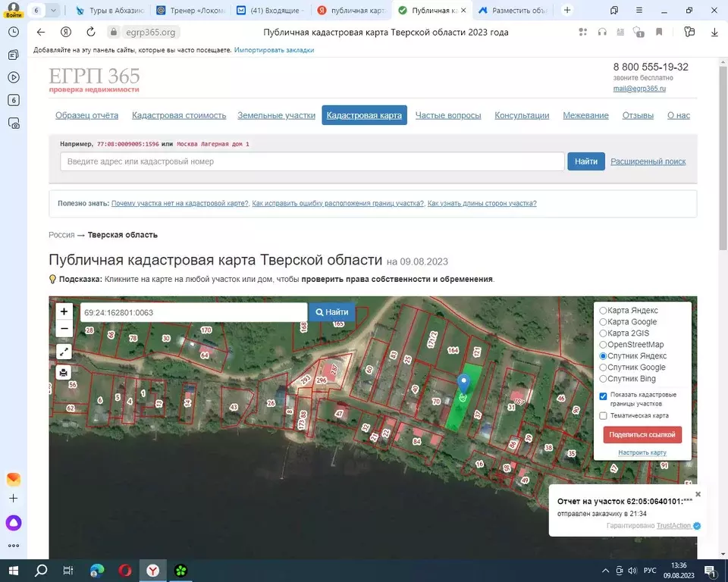Enable the Тематическая карта checkbox

604,415
